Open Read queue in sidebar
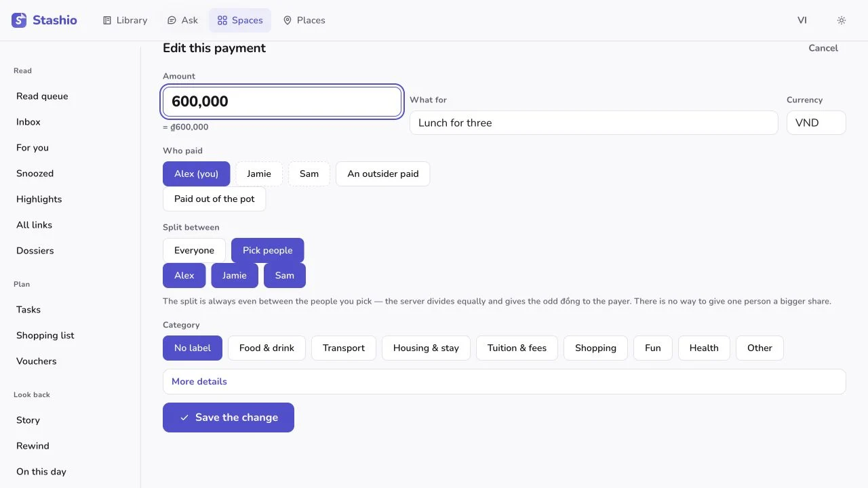868x488 pixels. pos(71,96)
